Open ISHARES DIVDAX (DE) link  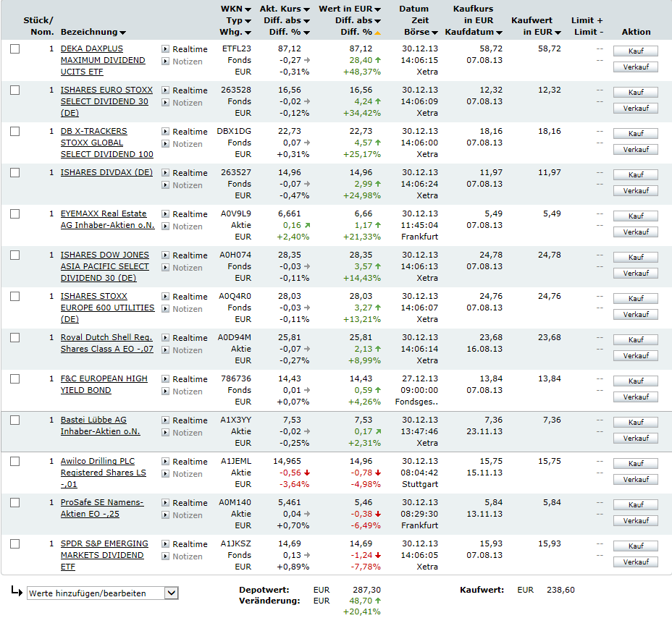click(106, 172)
